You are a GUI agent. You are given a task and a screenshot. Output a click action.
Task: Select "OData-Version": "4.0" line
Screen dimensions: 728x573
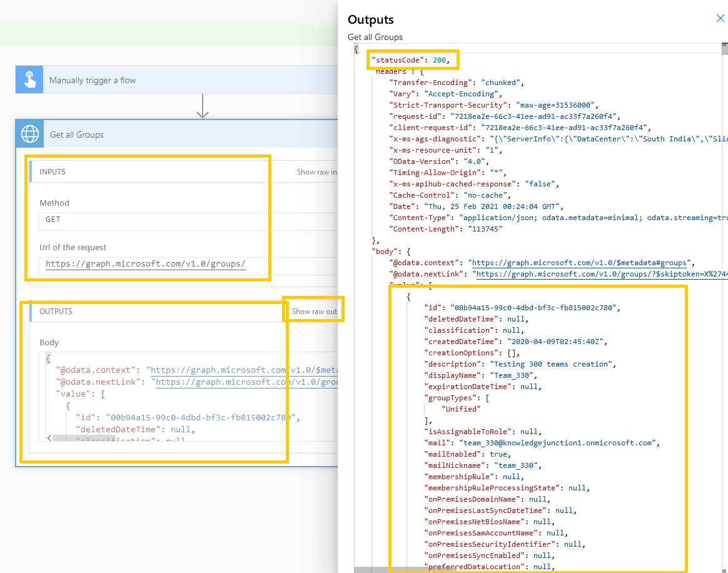[x=439, y=161]
